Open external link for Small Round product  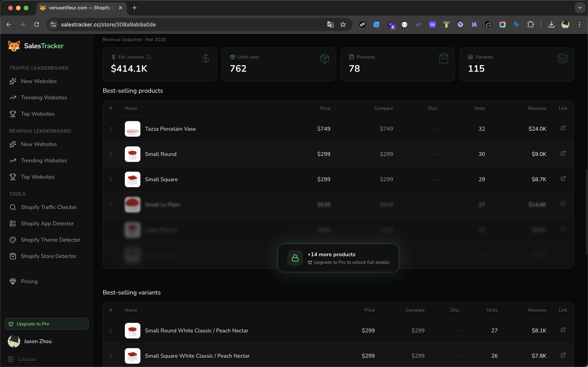click(563, 153)
